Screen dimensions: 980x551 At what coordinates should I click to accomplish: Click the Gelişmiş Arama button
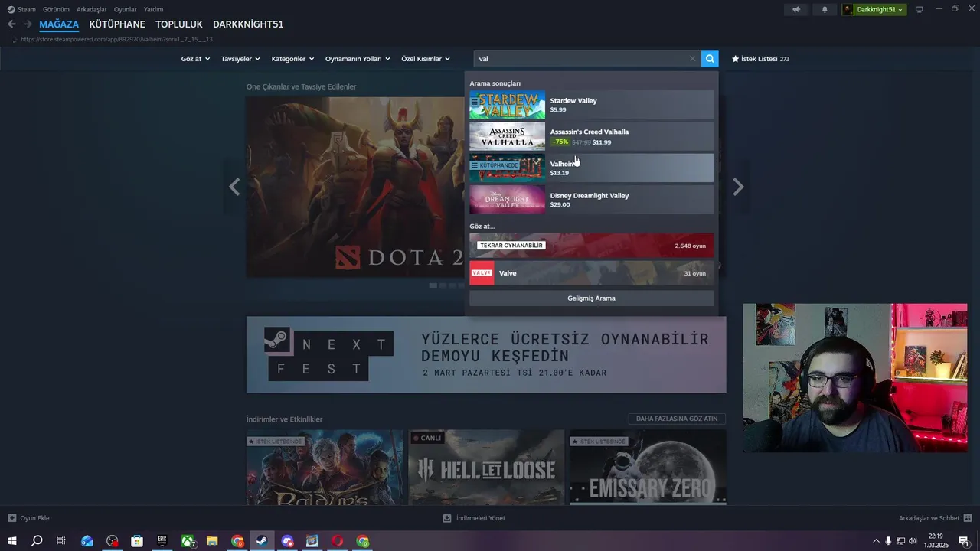pyautogui.click(x=591, y=298)
